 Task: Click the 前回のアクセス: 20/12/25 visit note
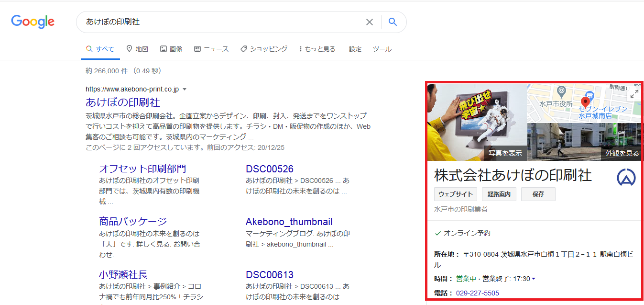[246, 147]
